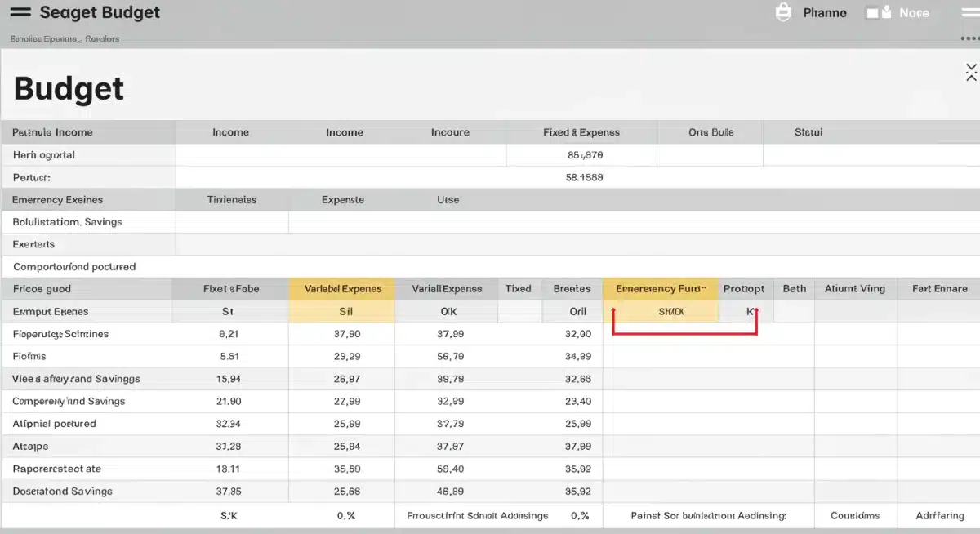Click the account profile icon near Phanno
Image resolution: width=980 pixels, height=534 pixels.
click(782, 11)
